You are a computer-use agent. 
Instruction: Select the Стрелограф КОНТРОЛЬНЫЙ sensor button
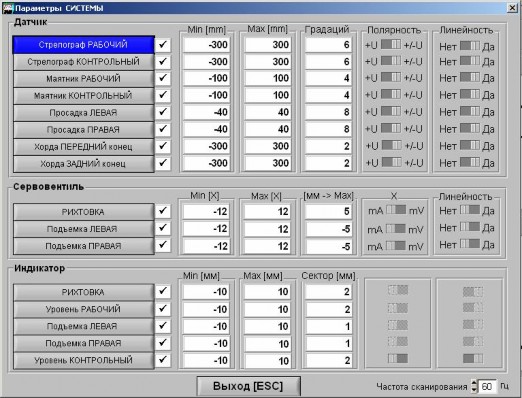[83, 62]
